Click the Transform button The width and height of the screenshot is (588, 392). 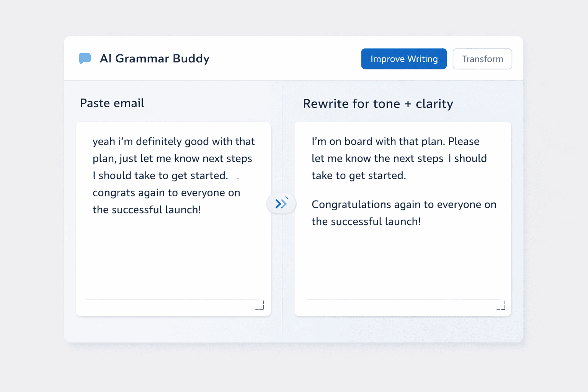[x=482, y=59]
